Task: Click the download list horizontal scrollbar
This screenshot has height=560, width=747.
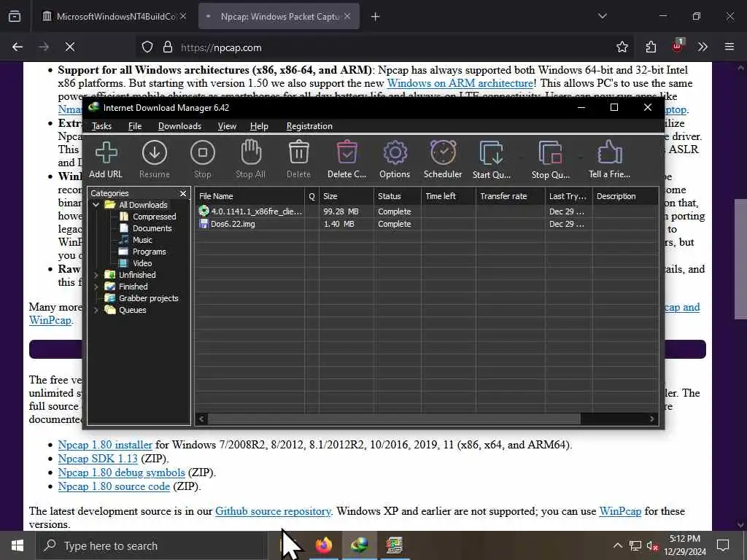Action: click(394, 419)
